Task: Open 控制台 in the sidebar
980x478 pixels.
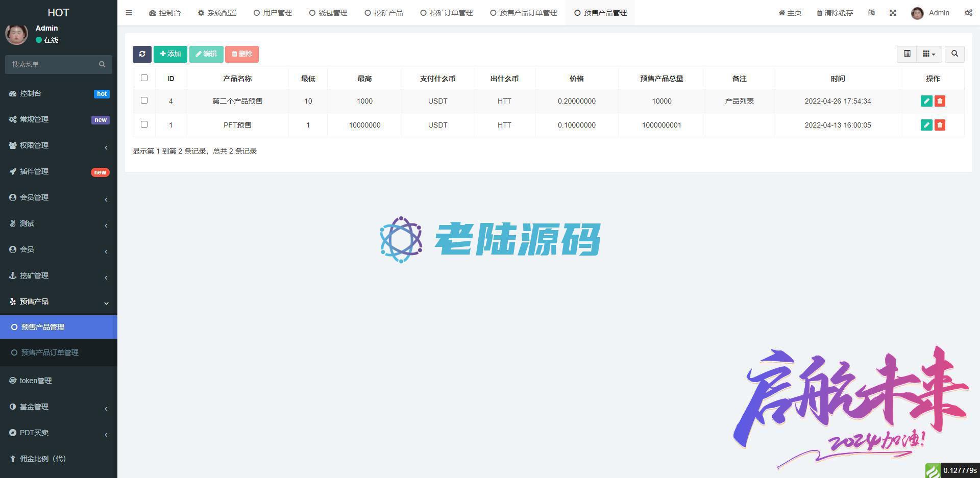Action: [x=59, y=93]
